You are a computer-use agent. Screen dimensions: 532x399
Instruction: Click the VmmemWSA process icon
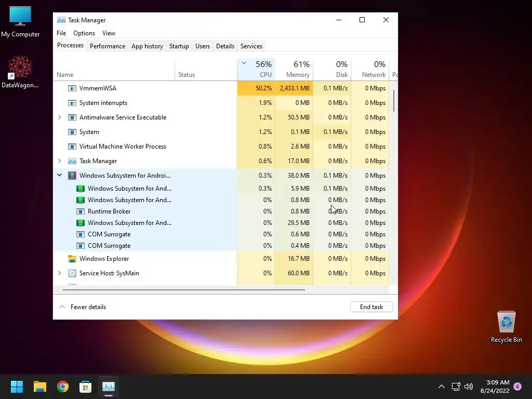[x=72, y=88]
